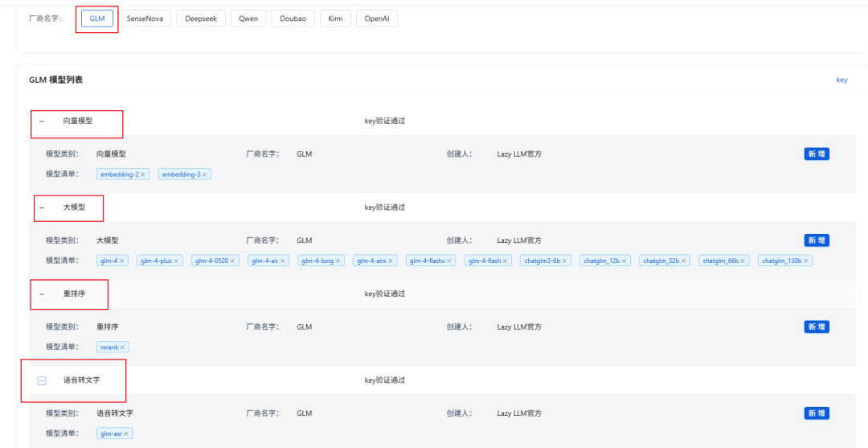
Task: Remove the embedding-2 tag
Action: coord(143,175)
